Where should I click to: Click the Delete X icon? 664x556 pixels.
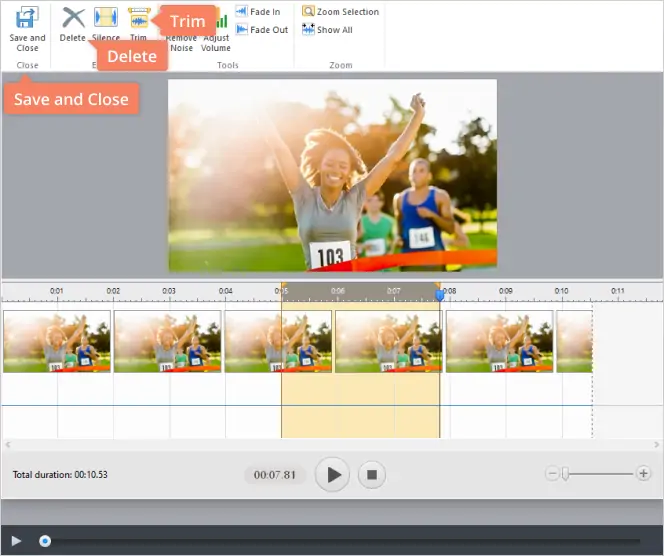coord(73,18)
